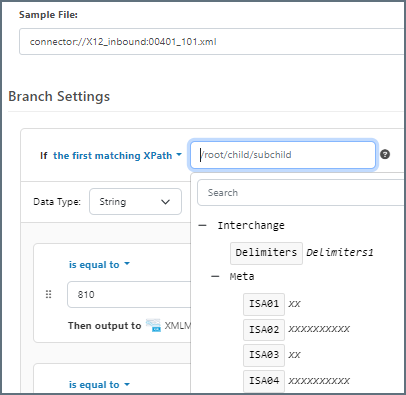
Task: Click the XMLMap connector icon
Action: pyautogui.click(x=153, y=325)
